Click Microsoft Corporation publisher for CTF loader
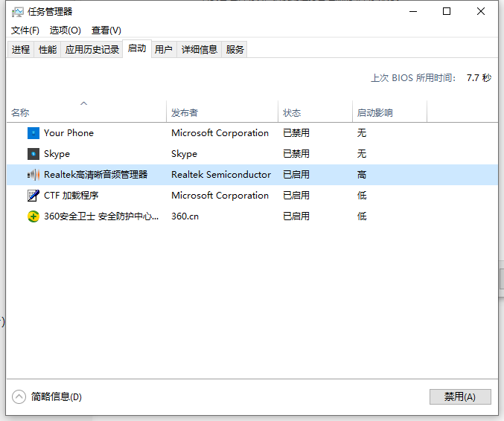 tap(220, 196)
